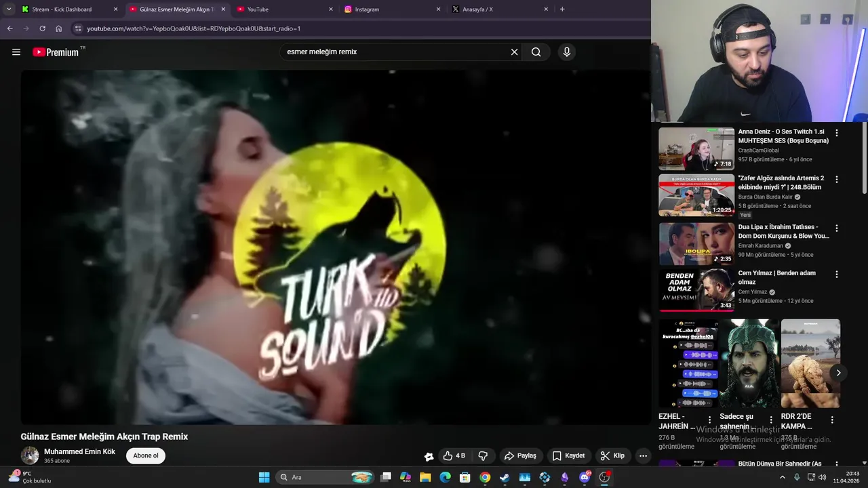Open the Muhammed Emin Kök channel name
Screen dimensions: 868x488
(x=79, y=451)
